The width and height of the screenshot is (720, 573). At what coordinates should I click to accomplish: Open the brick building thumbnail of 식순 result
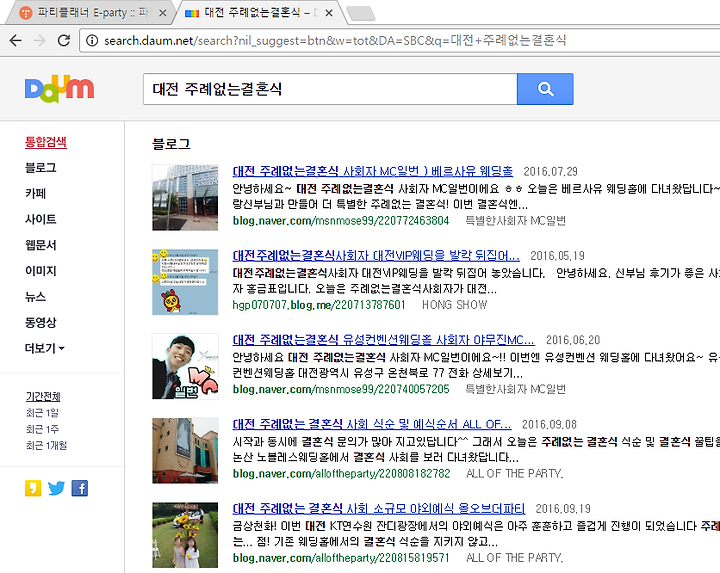[185, 450]
